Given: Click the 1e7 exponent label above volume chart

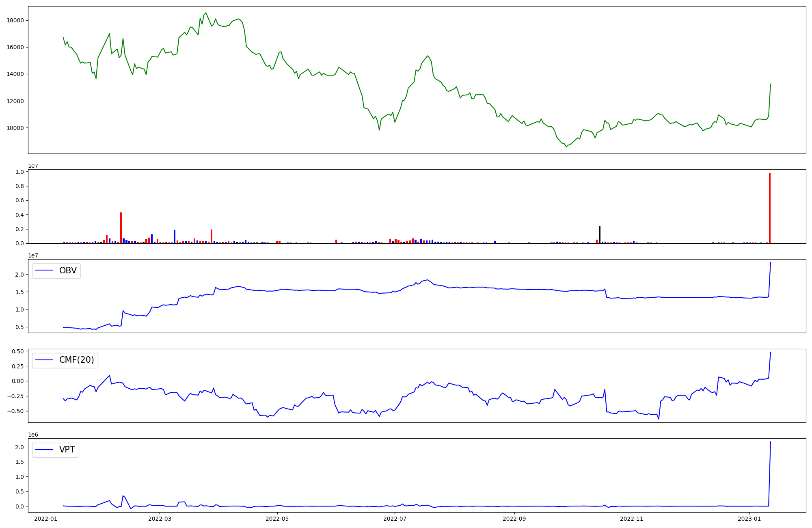Looking at the screenshot, I should [x=33, y=166].
